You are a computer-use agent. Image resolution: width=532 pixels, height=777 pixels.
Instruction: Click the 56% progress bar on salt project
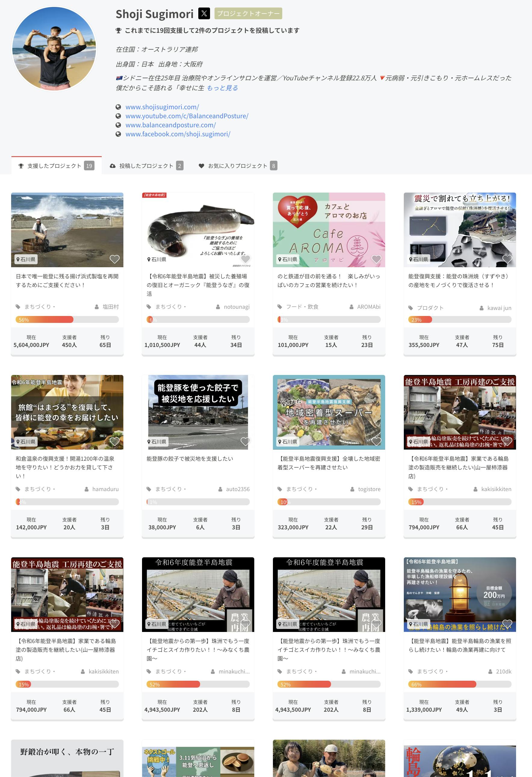point(67,320)
